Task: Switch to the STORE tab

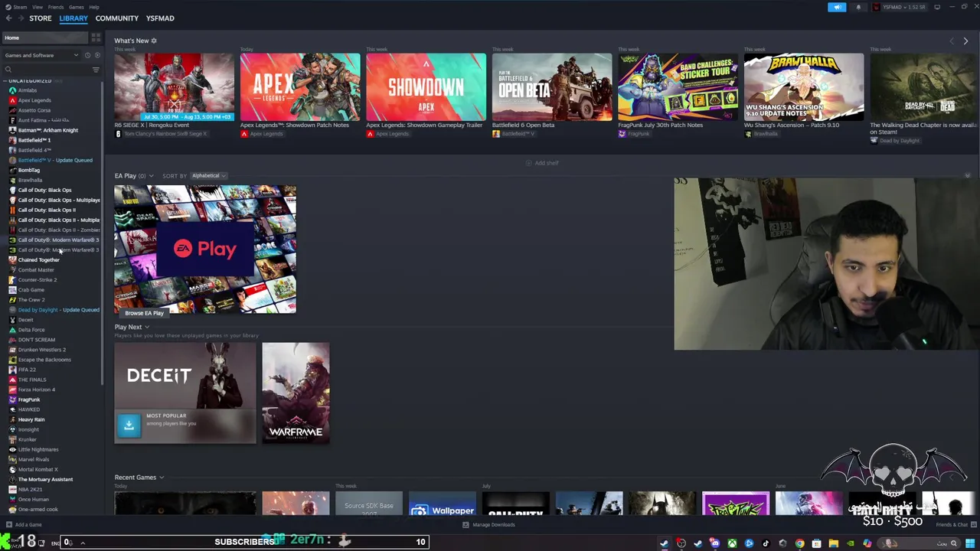Action: [41, 18]
